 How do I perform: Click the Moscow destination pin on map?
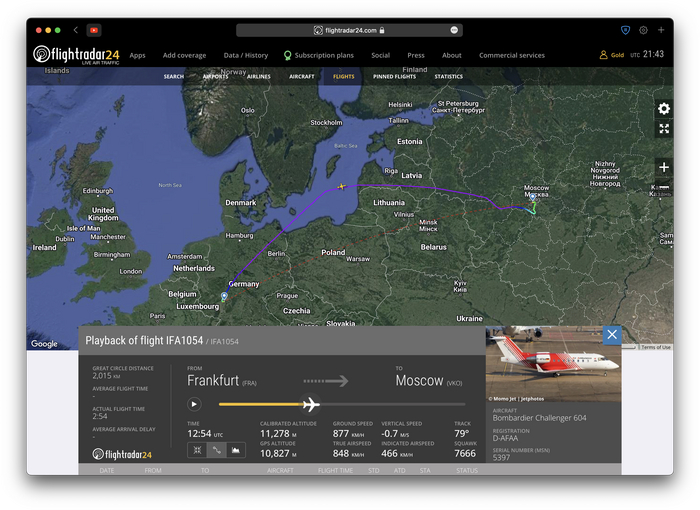tap(533, 197)
